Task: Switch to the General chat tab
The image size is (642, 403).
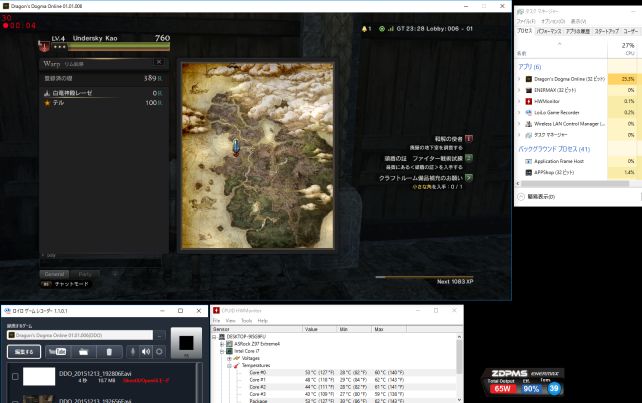Action: click(54, 274)
